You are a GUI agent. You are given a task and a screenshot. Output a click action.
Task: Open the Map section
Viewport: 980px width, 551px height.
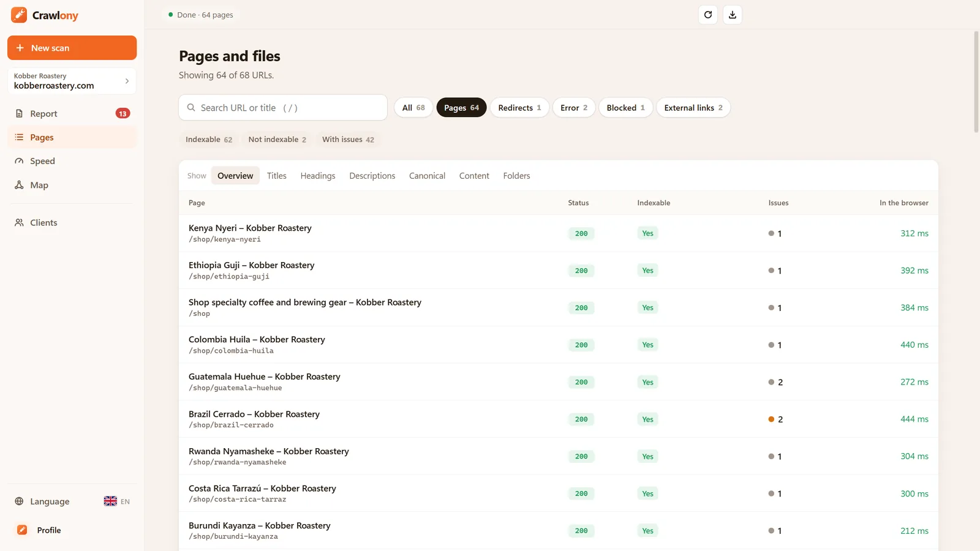72,185
